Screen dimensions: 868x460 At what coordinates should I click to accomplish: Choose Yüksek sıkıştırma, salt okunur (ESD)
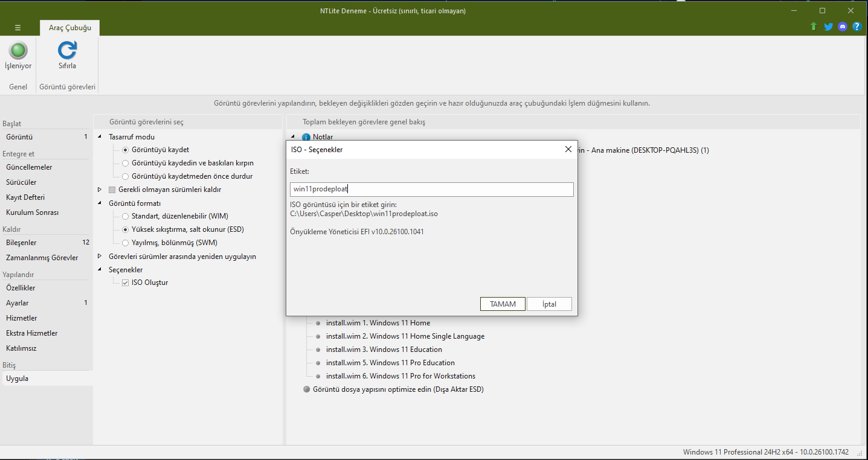tap(126, 229)
